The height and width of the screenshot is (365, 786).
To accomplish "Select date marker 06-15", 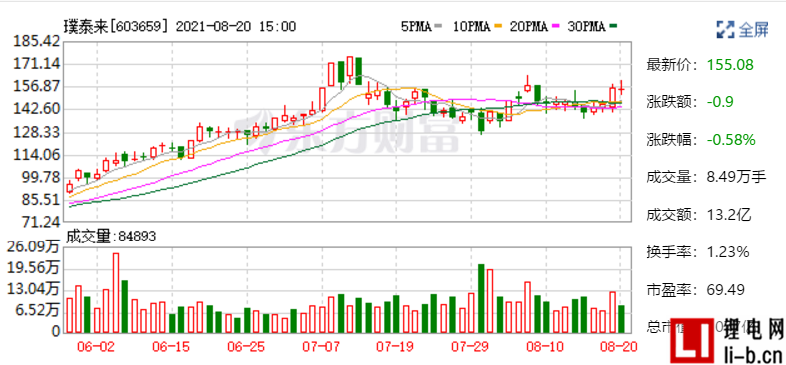I will (171, 347).
